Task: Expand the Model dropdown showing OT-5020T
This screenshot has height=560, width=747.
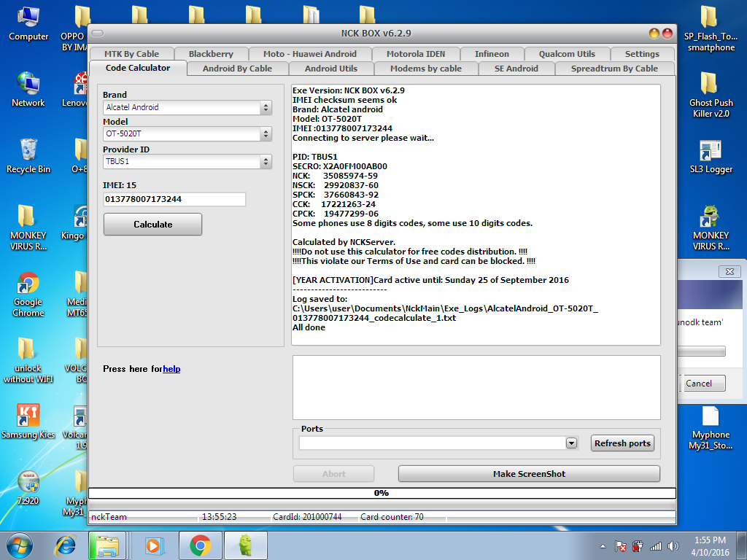Action: click(266, 134)
